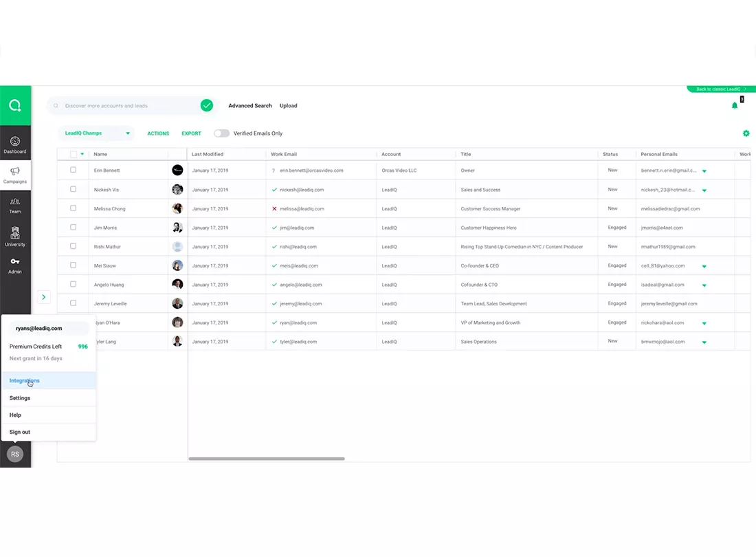
Task: Select Angelo Huang's row checkbox
Action: pos(74,284)
